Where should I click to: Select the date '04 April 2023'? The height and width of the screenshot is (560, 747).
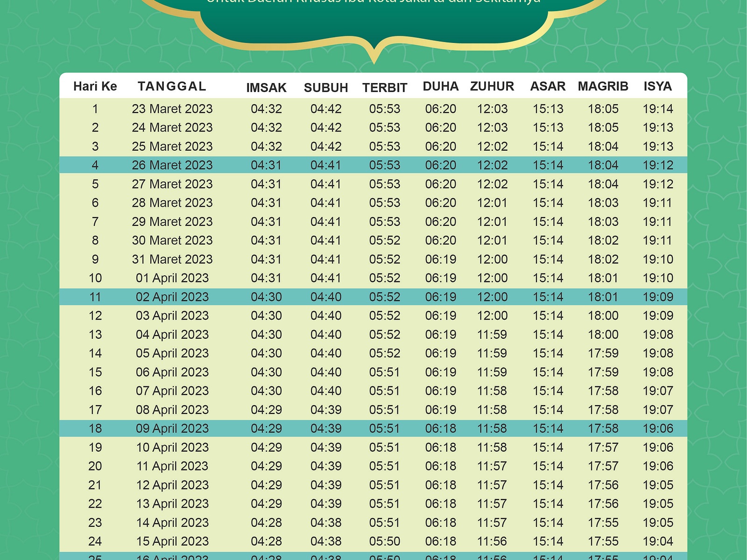pyautogui.click(x=172, y=335)
